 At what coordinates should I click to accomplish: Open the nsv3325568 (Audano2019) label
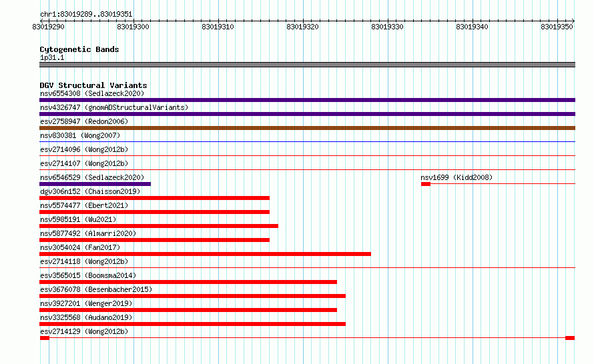point(86,317)
